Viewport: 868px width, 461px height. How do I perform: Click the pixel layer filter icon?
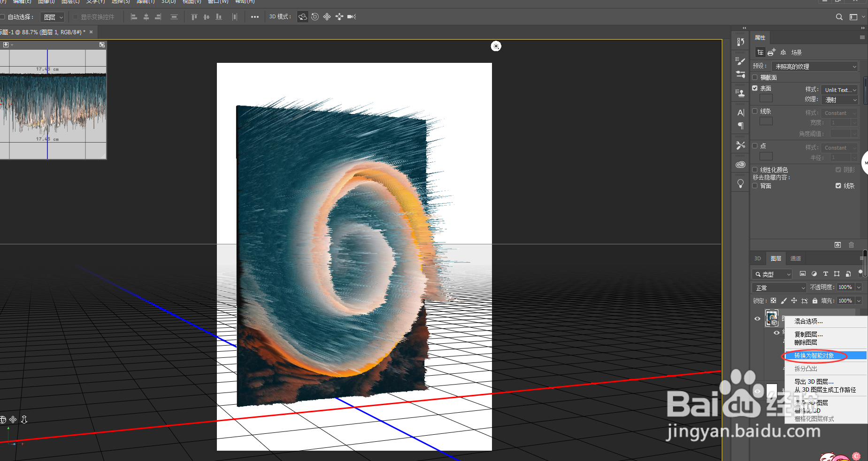click(803, 274)
